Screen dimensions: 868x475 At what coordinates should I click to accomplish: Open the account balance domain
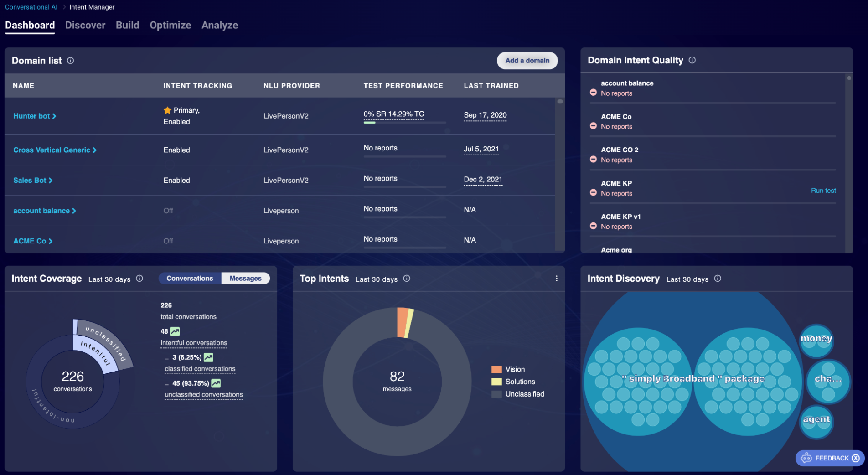(45, 211)
